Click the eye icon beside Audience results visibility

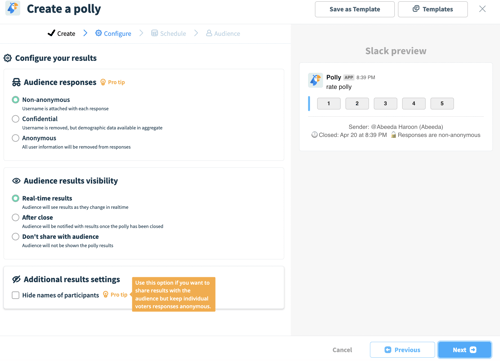(x=16, y=181)
